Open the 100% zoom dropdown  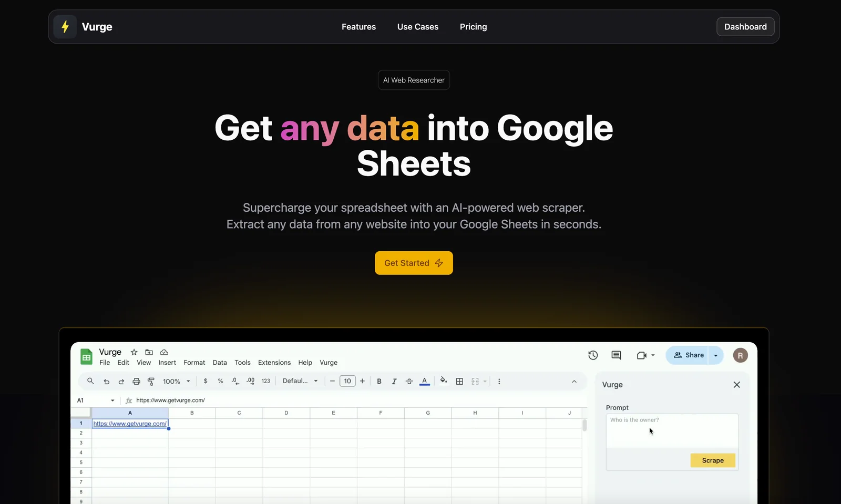(177, 382)
